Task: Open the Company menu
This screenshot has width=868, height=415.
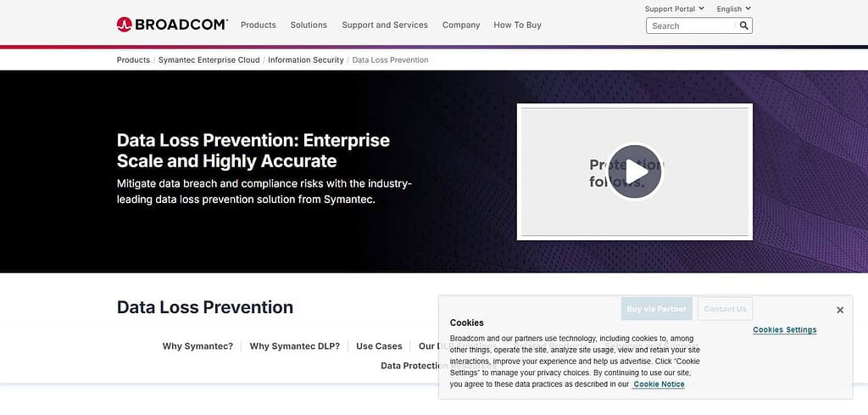Action: point(461,25)
